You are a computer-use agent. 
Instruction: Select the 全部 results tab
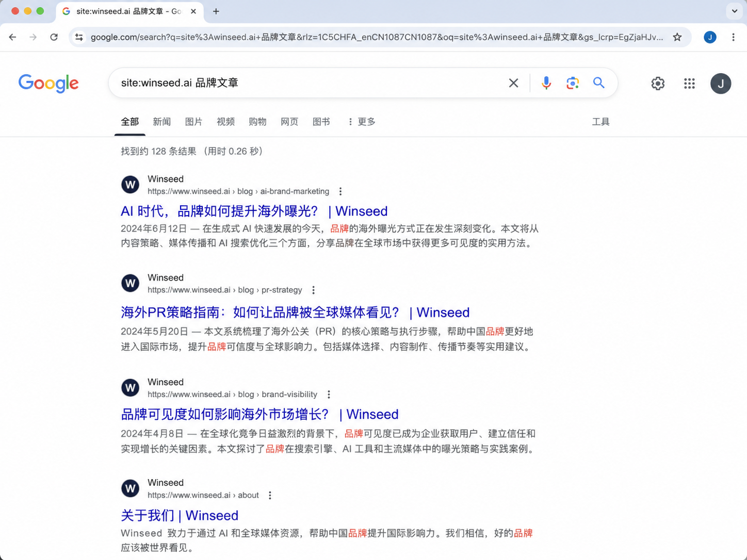(x=130, y=122)
